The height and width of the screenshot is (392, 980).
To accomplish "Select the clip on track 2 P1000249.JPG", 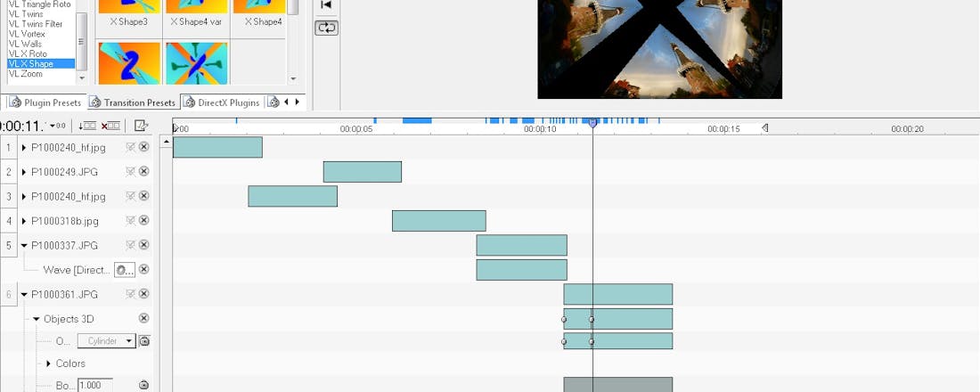I will (x=363, y=172).
